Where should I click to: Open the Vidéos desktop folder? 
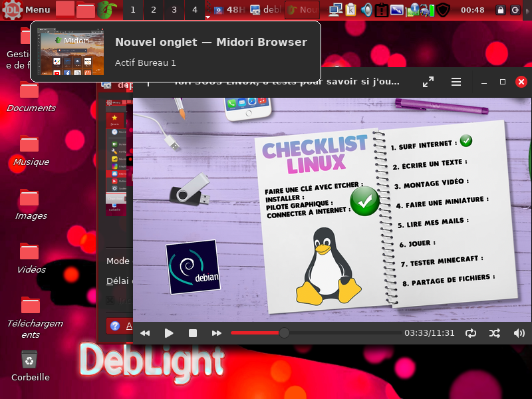pyautogui.click(x=30, y=251)
